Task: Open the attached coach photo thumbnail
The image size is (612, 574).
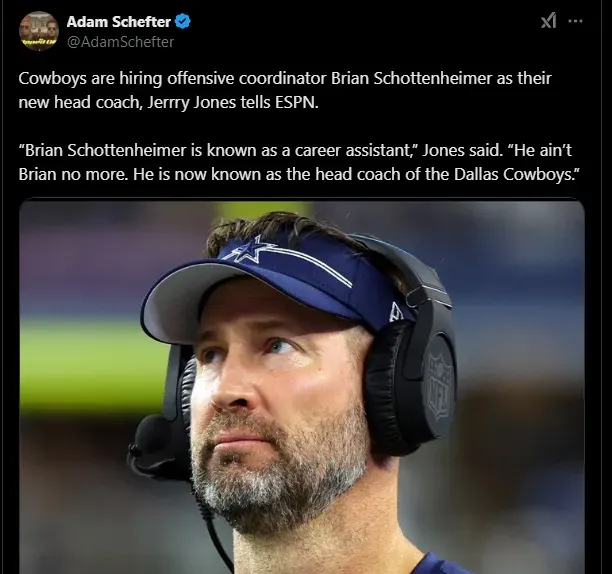Action: point(302,387)
